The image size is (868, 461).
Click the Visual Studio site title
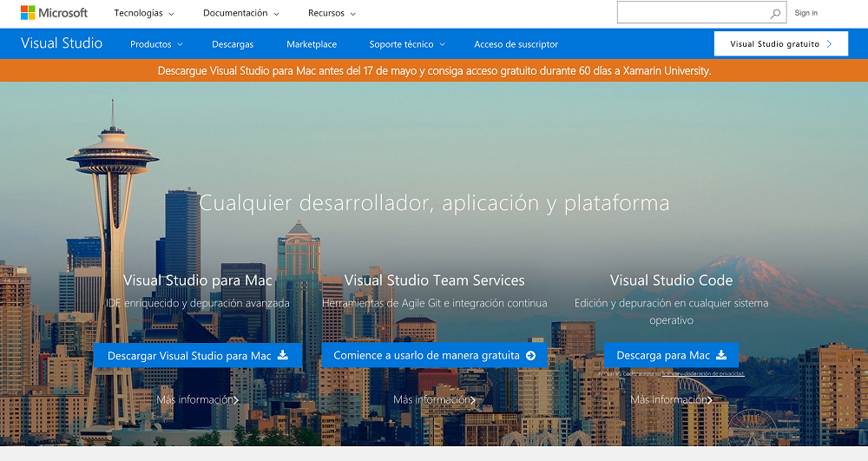62,43
